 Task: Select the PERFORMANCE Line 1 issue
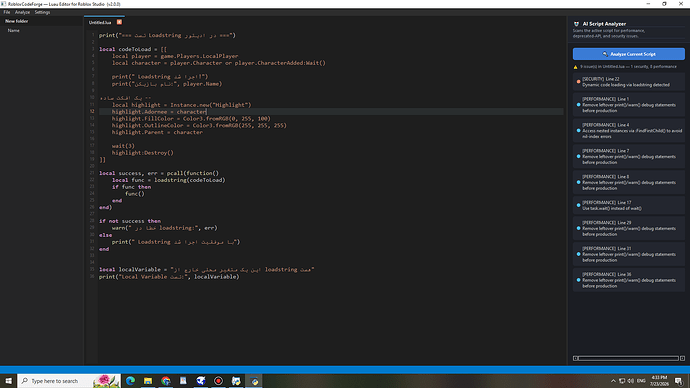628,105
